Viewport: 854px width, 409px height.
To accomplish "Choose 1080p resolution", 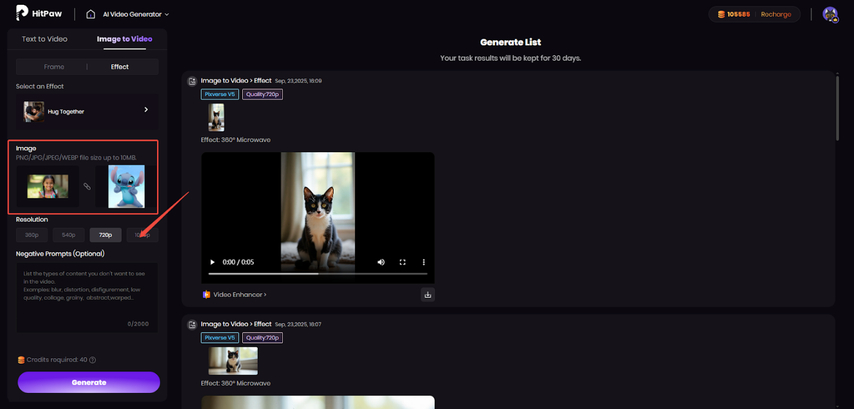I will [x=142, y=235].
